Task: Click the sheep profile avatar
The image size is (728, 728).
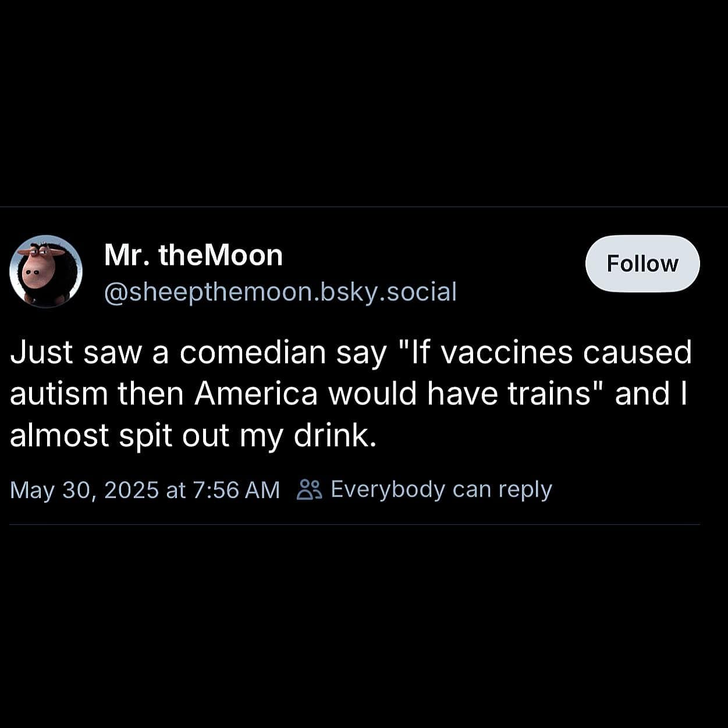Action: click(x=45, y=271)
